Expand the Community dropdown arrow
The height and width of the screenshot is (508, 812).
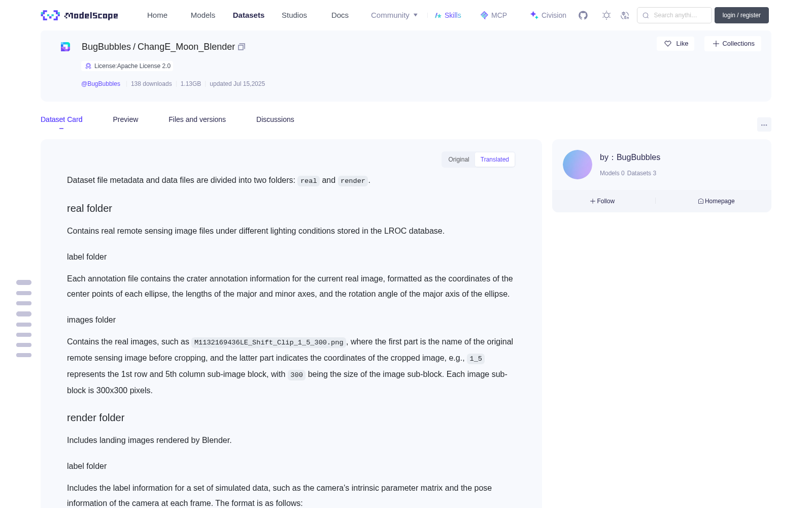click(416, 15)
